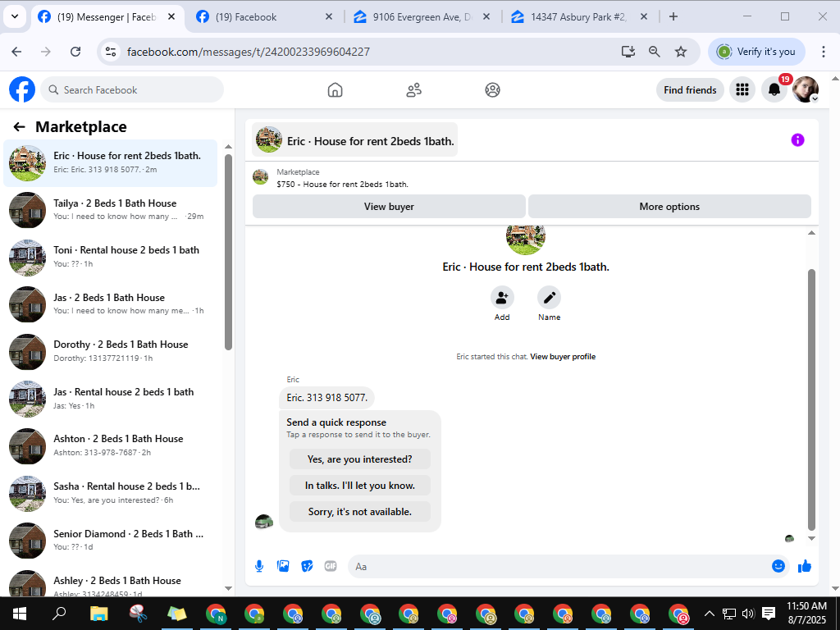Click the zoom magnifier icon in address bar
The height and width of the screenshot is (630, 840).
(x=654, y=52)
